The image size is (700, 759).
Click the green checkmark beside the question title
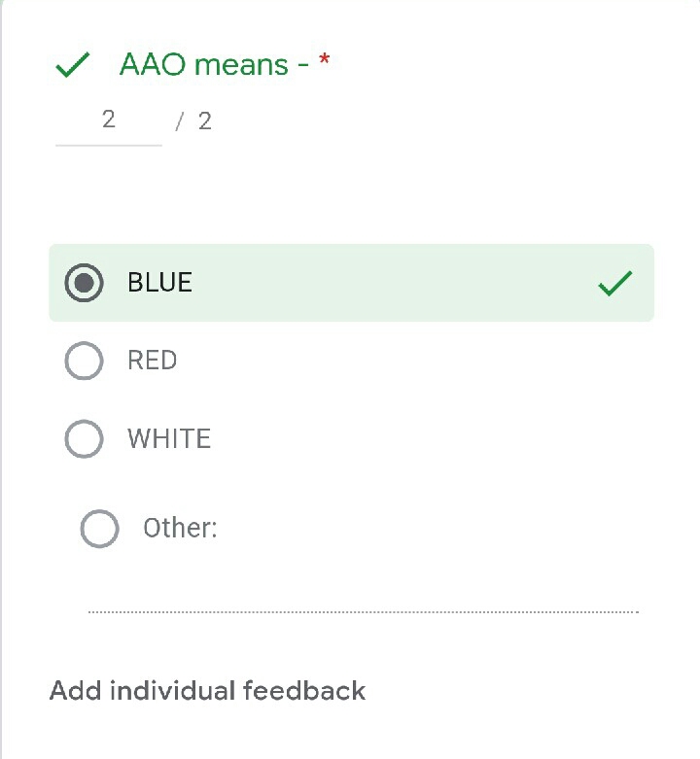tap(73, 66)
